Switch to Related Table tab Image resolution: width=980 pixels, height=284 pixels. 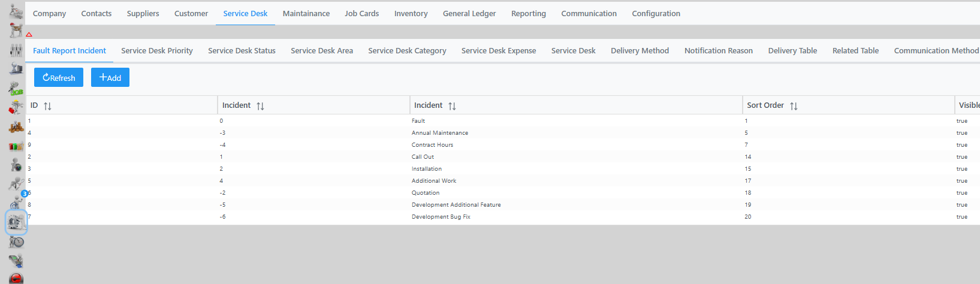[855, 50]
